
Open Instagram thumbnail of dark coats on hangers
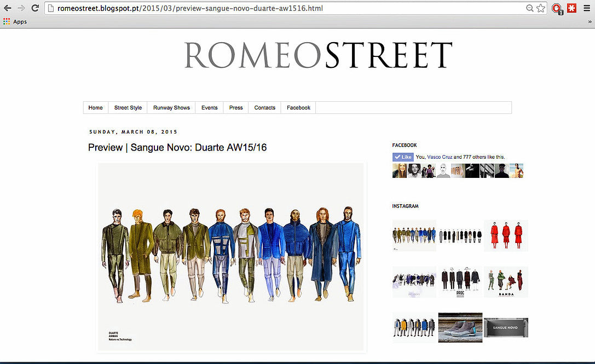[460, 282]
